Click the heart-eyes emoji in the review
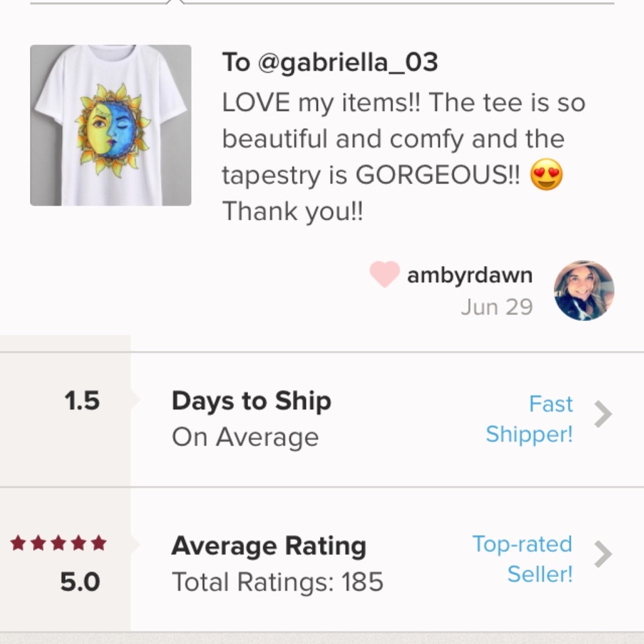644x644 pixels. (x=546, y=175)
